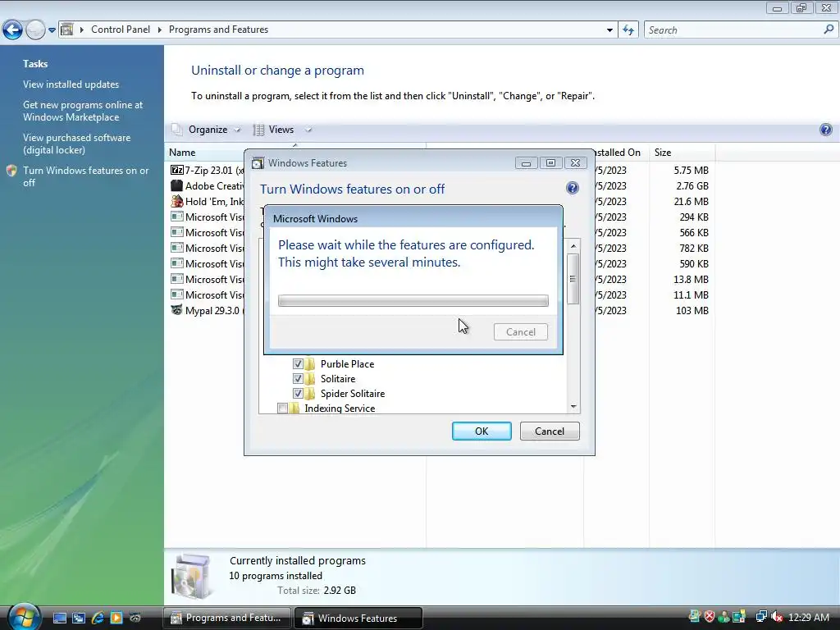Uncheck the Spider Solitaire checkbox

click(298, 393)
